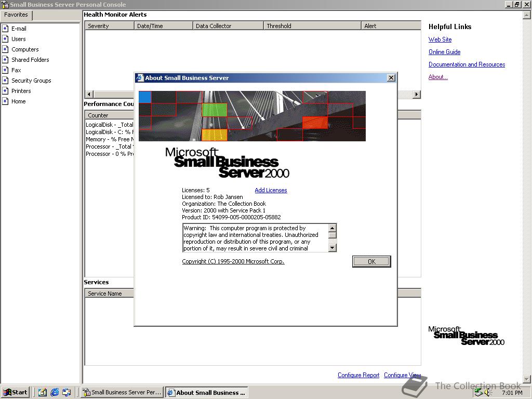Close the About Small Business Server dialog

(391, 78)
